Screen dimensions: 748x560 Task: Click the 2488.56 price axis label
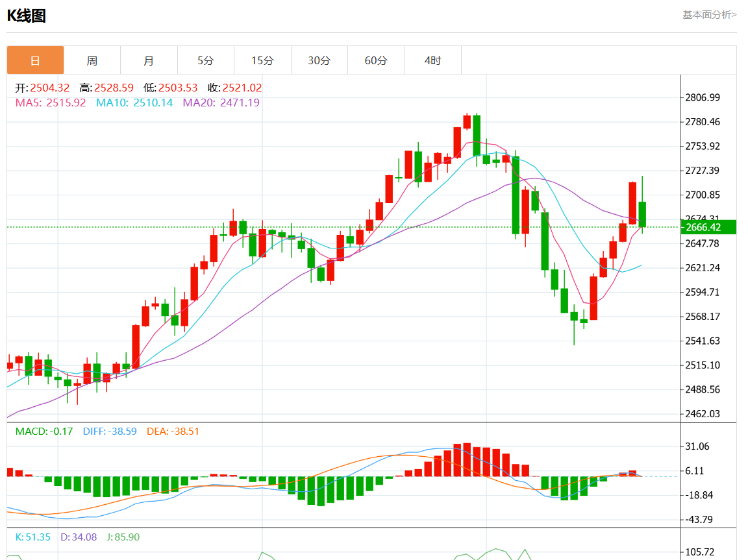pyautogui.click(x=703, y=389)
